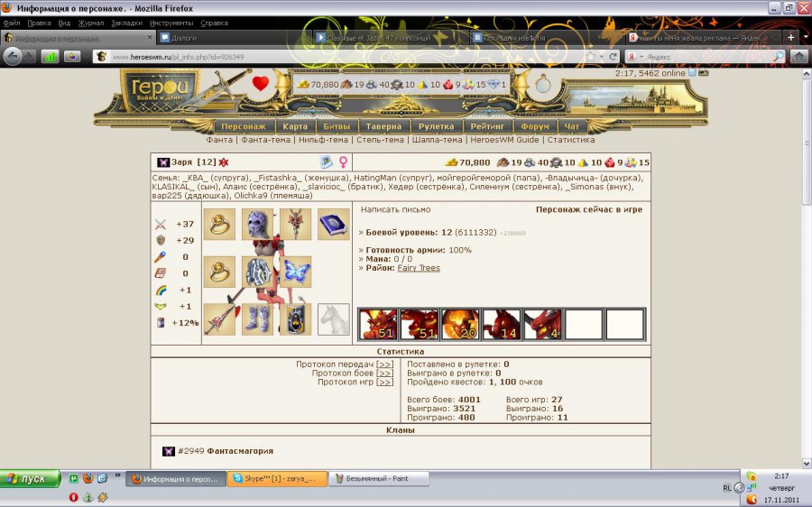Expand Протокол боев via its [>>] link
The height and width of the screenshot is (507, 812).
click(x=385, y=373)
